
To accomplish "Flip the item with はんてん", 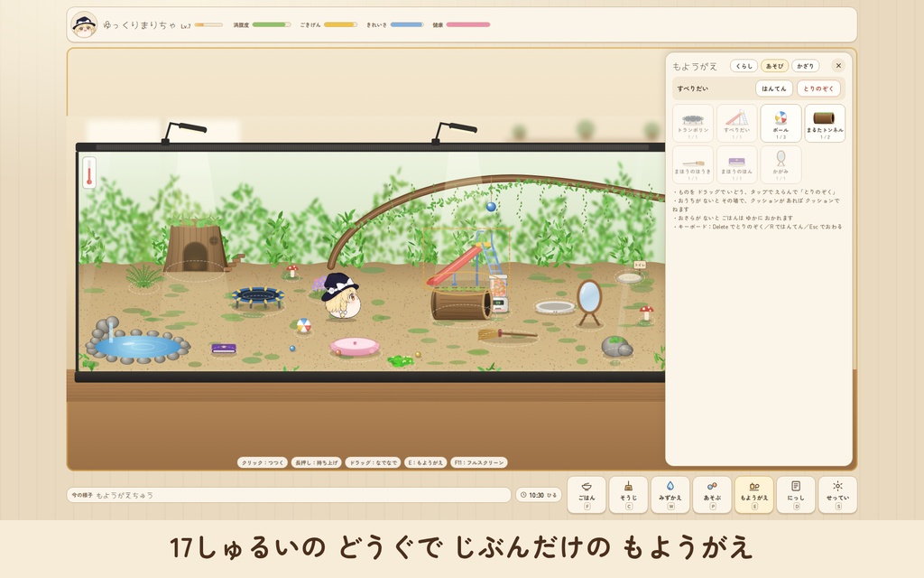I will tap(773, 89).
